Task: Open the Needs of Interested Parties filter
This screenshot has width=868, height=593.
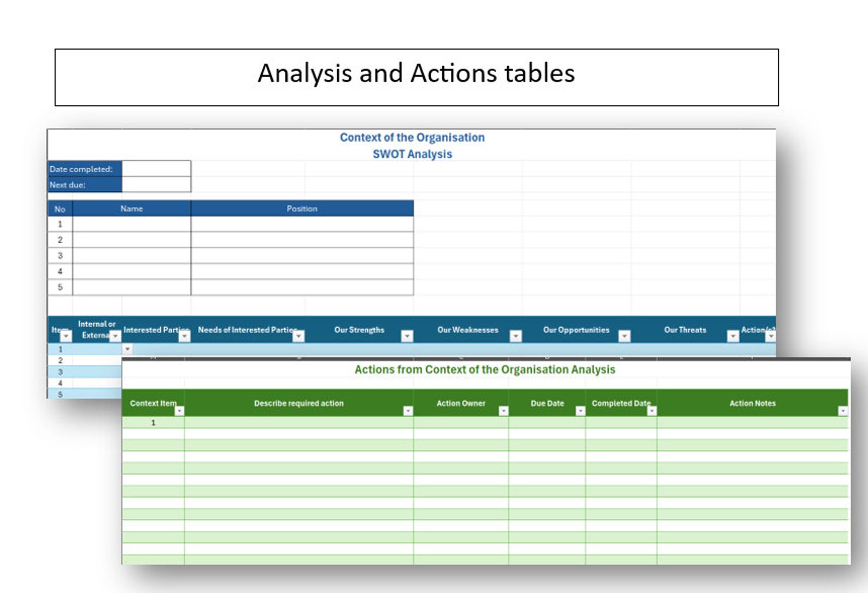Action: 298,336
